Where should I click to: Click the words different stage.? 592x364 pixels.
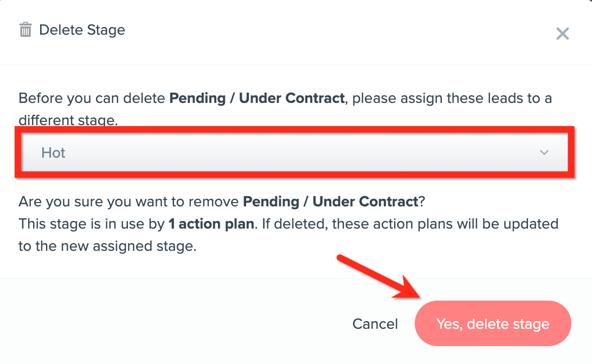click(68, 120)
